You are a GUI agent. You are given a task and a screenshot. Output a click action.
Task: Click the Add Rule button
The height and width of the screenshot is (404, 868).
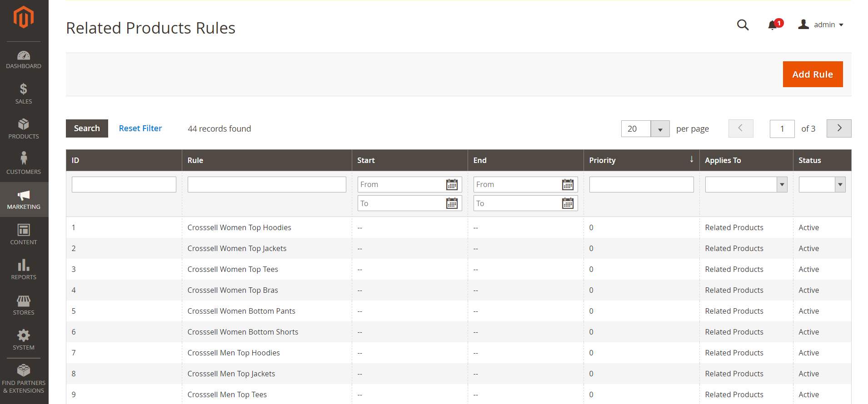[813, 74]
